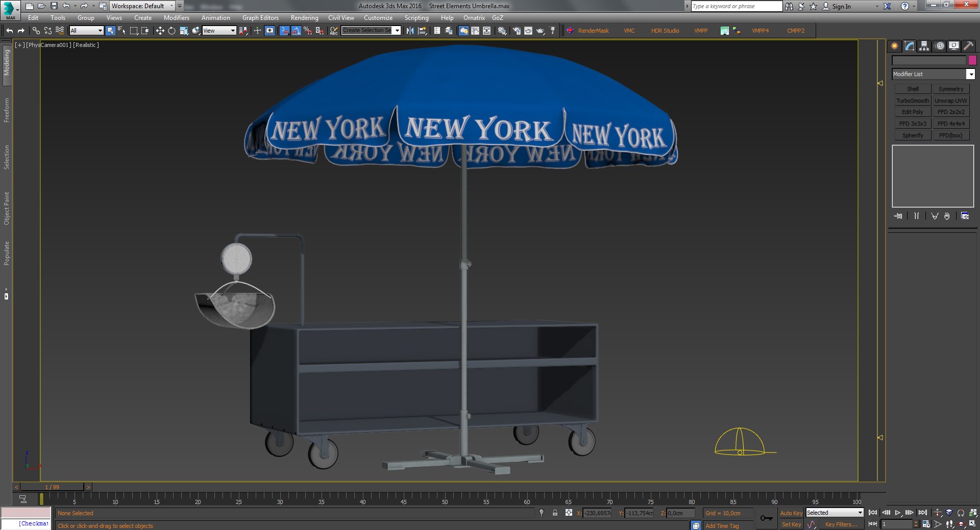Image resolution: width=980 pixels, height=530 pixels.
Task: Open the Workspace: Default dropdown
Action: click(142, 6)
